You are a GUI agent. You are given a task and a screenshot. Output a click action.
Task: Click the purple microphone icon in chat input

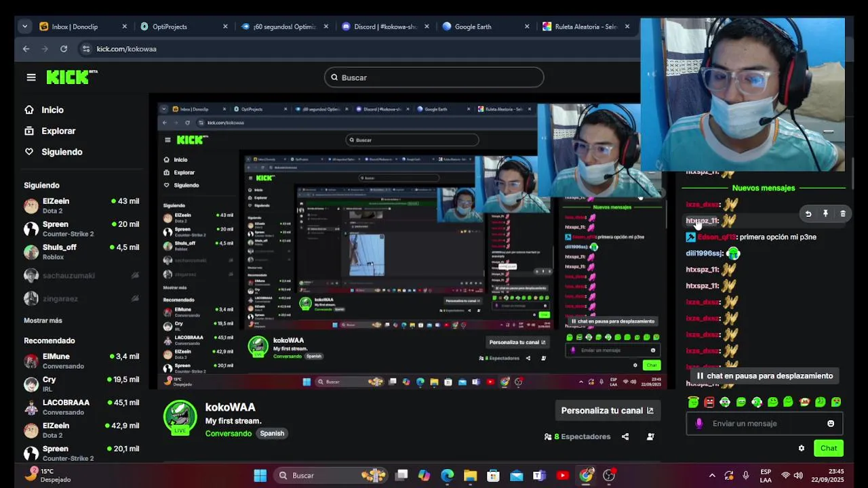(x=699, y=424)
